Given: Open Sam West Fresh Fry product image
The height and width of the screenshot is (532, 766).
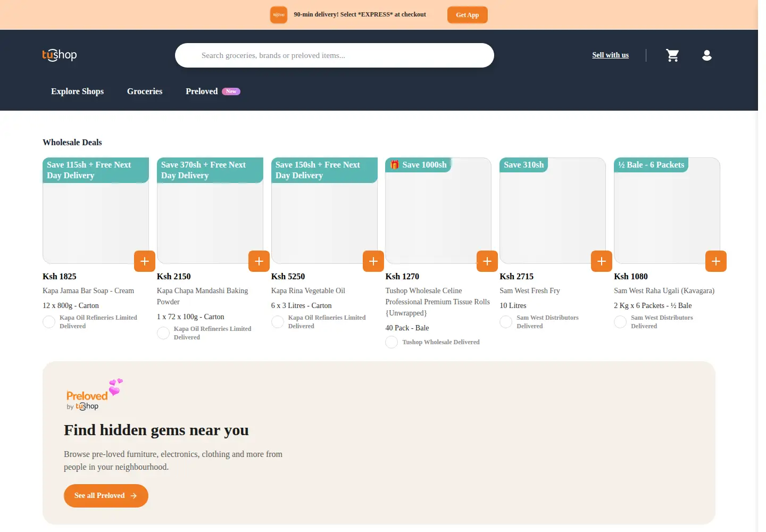Looking at the screenshot, I should pos(553,211).
